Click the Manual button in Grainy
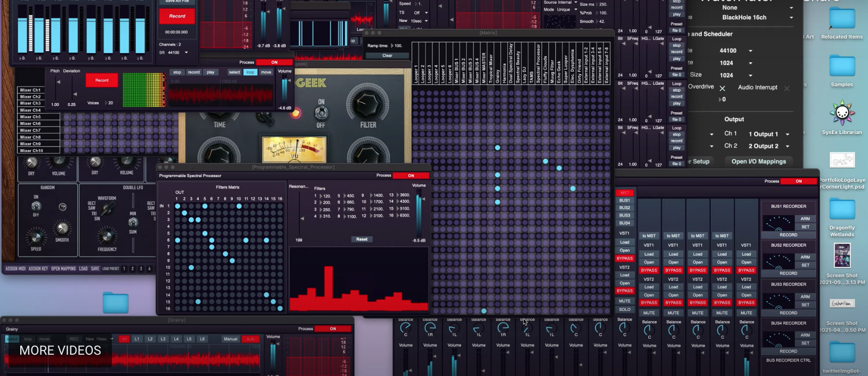The image size is (868, 376). [x=230, y=339]
